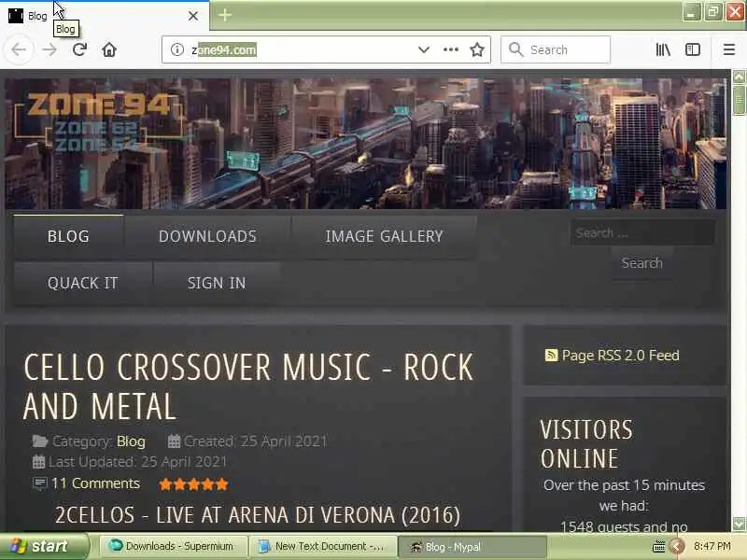This screenshot has height=560, width=747.
Task: Open the 11 Comments link
Action: tap(95, 483)
